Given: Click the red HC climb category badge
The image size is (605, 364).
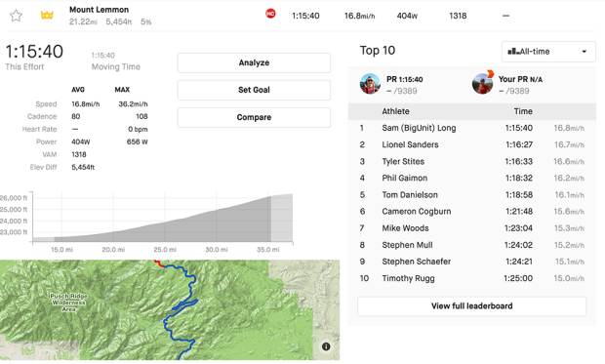Looking at the screenshot, I should point(270,14).
